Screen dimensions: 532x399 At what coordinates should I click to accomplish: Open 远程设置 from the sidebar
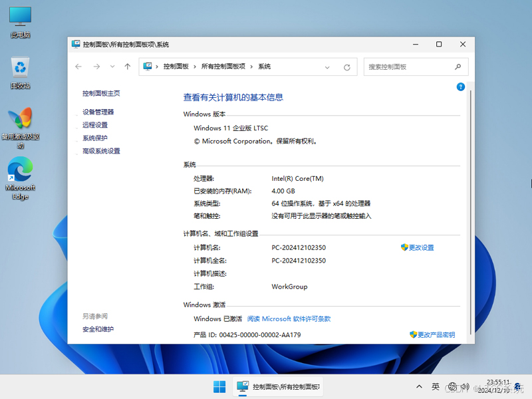coord(95,125)
